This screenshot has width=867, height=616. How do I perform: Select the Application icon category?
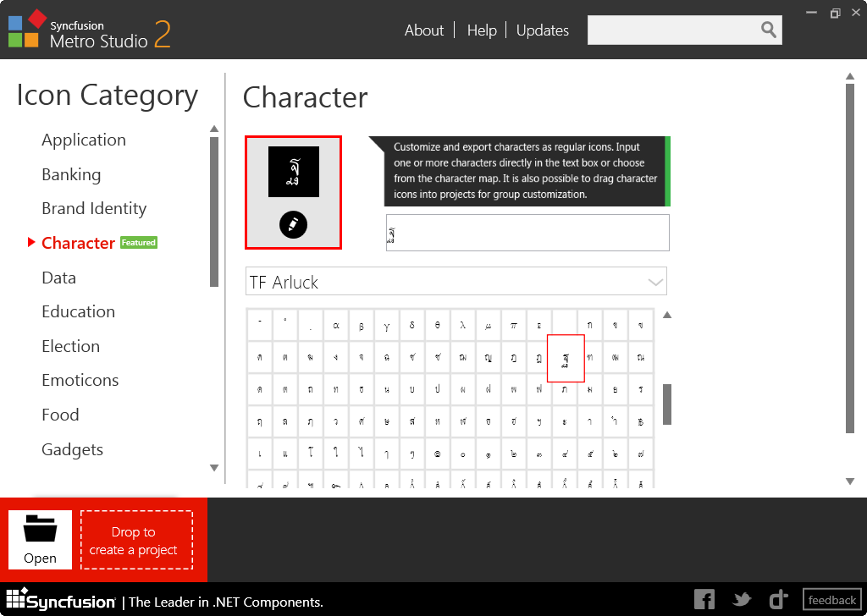[84, 140]
